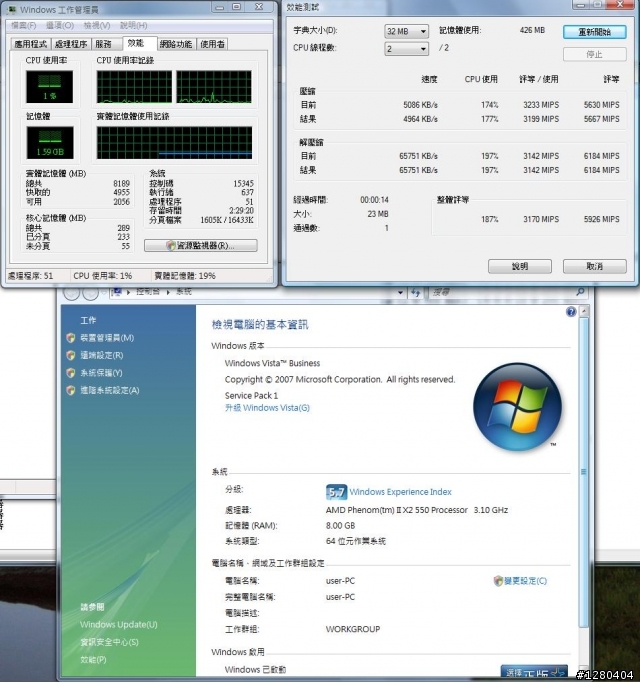This screenshot has height=683, width=640.
Task: Switch to the 應用程式 tab
Action: tap(30, 44)
